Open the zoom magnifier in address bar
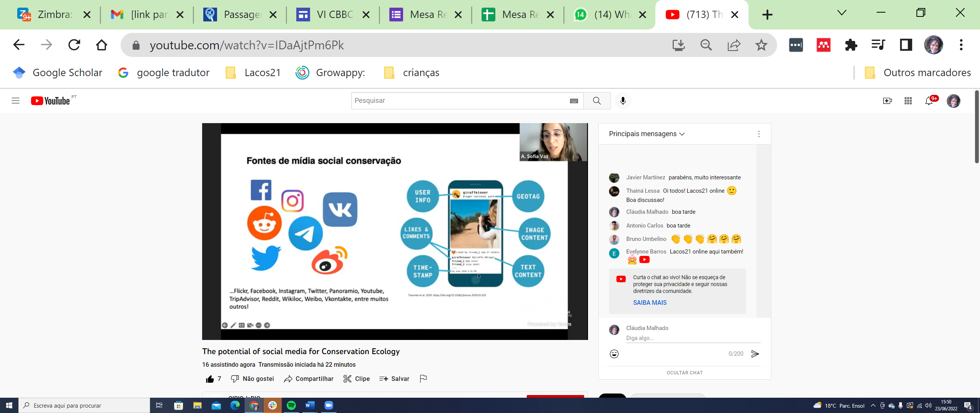Viewport: 980px width, 413px height. (706, 45)
